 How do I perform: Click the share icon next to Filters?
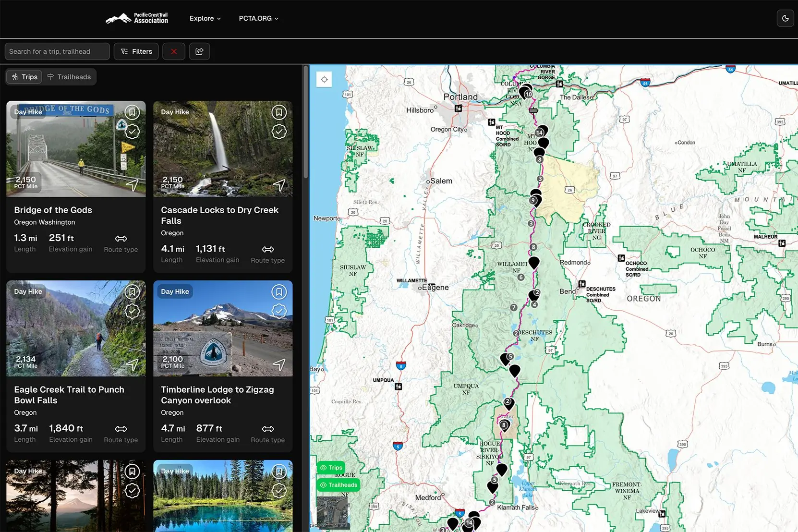tap(199, 51)
